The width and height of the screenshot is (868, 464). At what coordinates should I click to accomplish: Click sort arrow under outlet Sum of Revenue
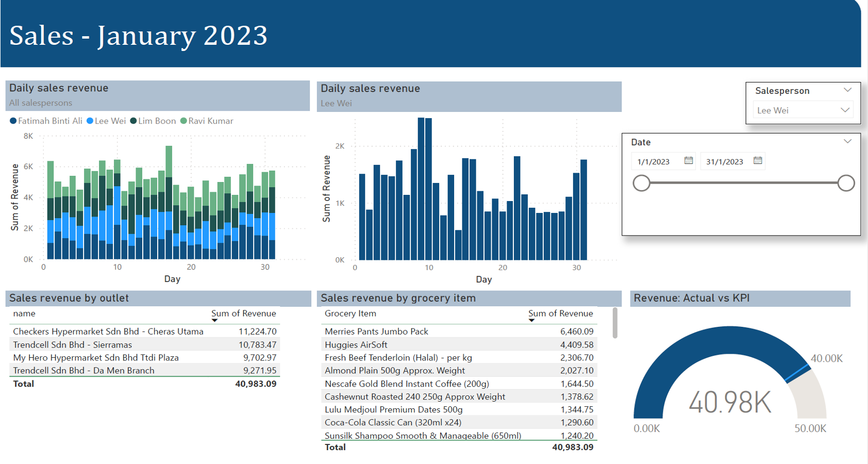(x=215, y=321)
